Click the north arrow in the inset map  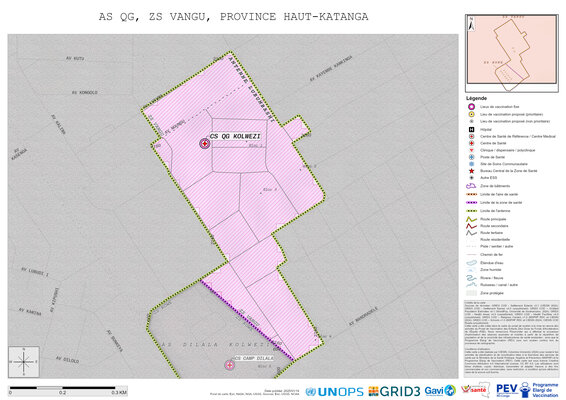tap(471, 24)
